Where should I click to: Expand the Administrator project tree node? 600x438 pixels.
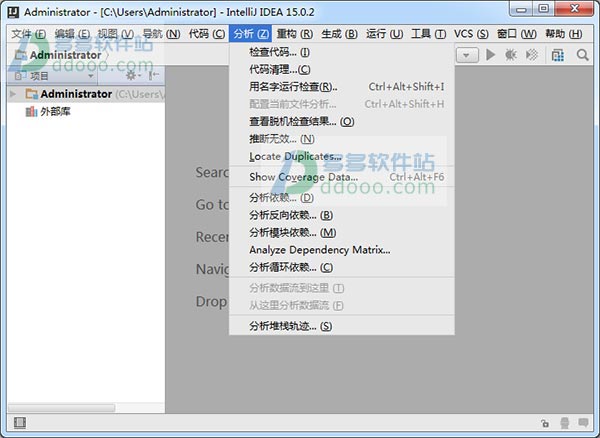click(x=13, y=94)
